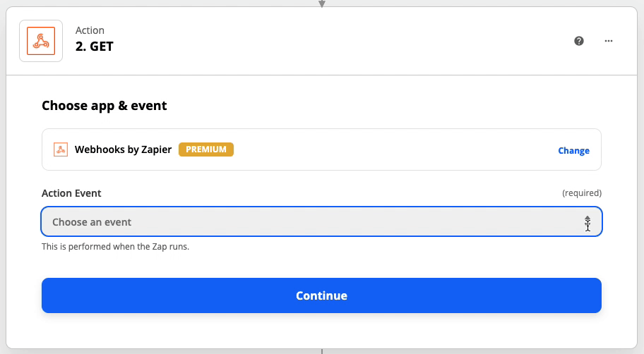Click the Action Event dropdown arrow

coord(588,222)
